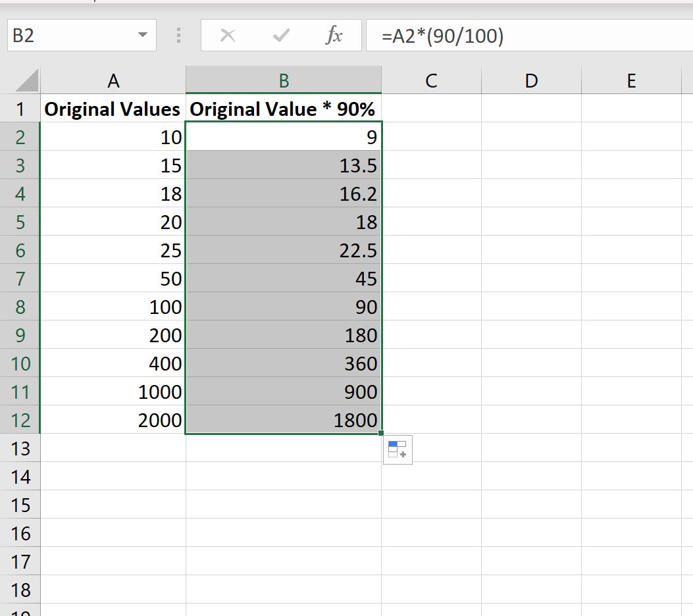The height and width of the screenshot is (616, 693).
Task: Click the Select All corner triangle
Action: [26, 81]
